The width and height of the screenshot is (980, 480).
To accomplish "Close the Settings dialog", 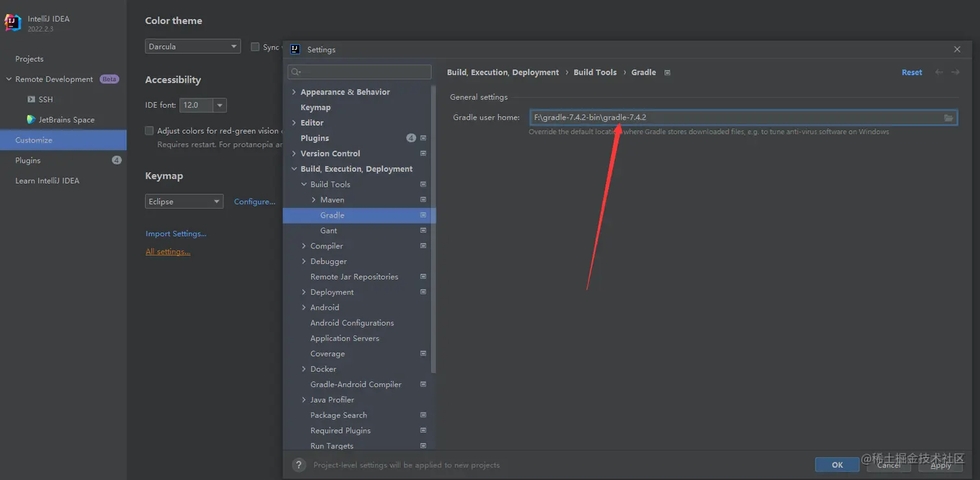I will click(957, 49).
